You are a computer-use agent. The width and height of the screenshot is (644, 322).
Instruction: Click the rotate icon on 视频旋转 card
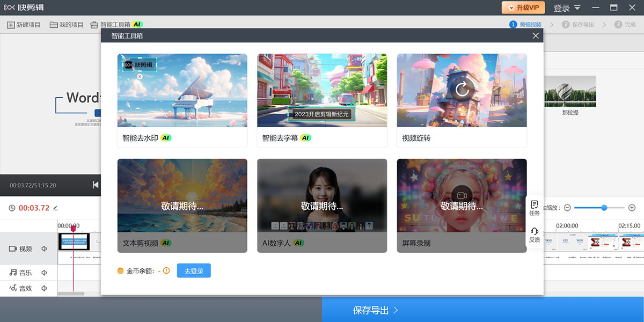[x=462, y=89]
